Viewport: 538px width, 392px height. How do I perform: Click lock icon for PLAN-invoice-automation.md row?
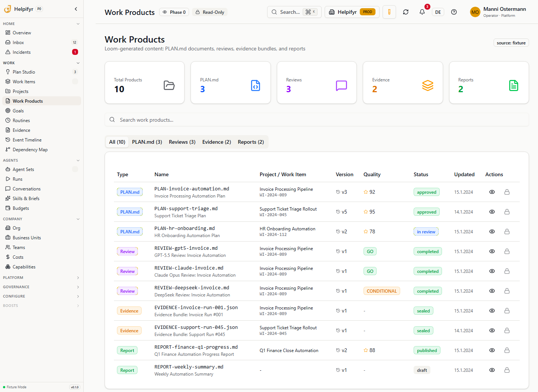pyautogui.click(x=507, y=192)
